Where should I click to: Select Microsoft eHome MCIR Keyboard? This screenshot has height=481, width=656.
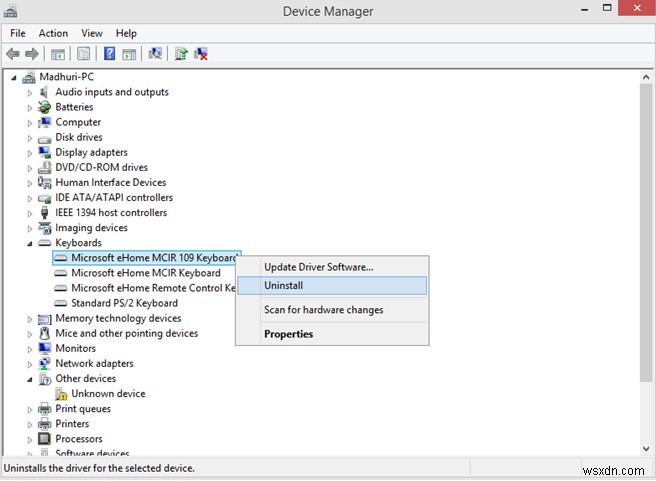[146, 273]
